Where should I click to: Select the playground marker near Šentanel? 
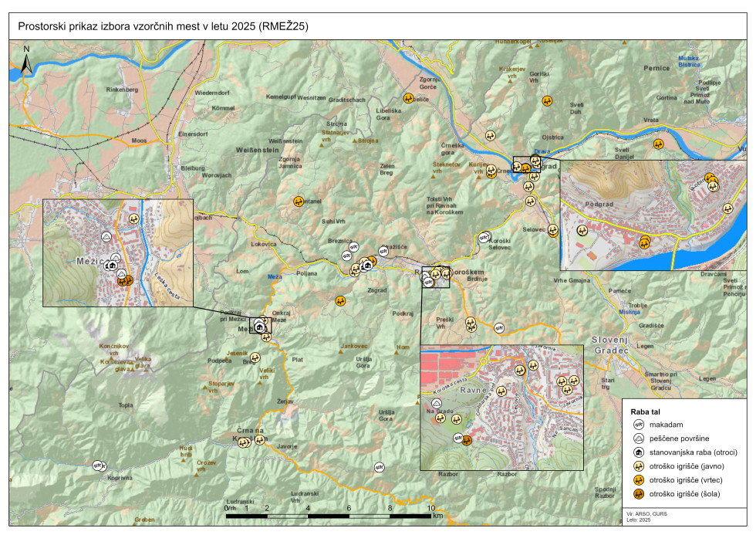pos(299,201)
